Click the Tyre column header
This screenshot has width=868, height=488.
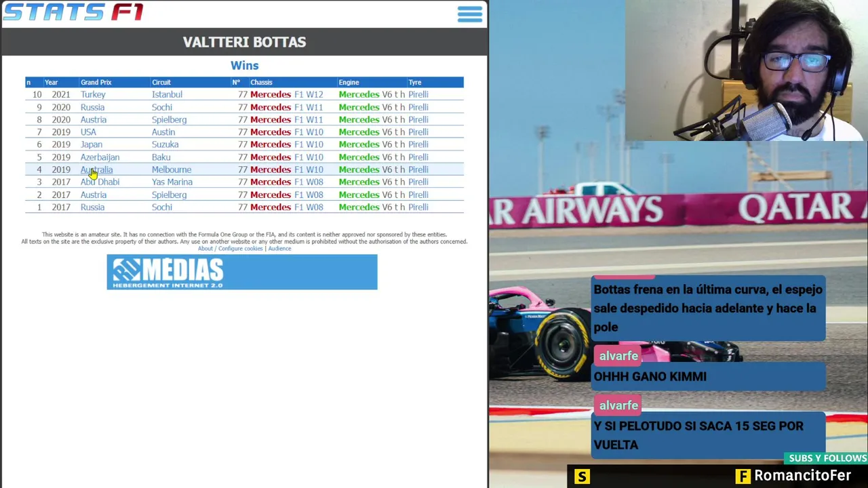(x=414, y=82)
